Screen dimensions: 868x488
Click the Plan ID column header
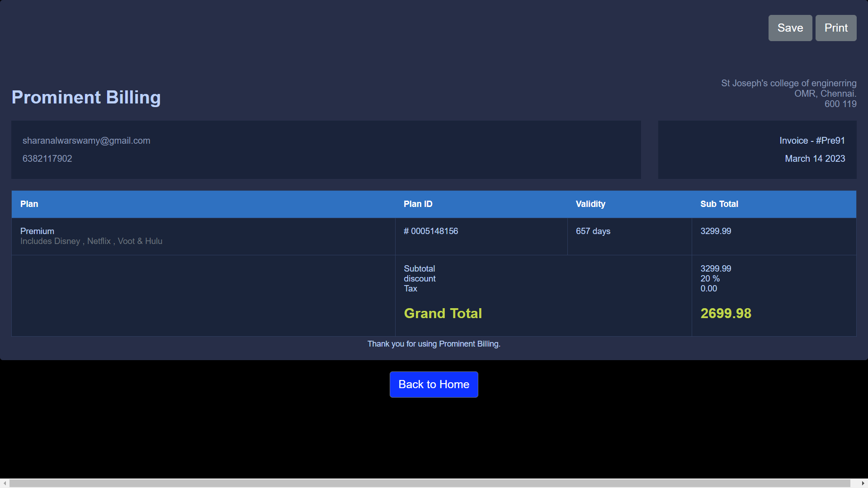418,204
